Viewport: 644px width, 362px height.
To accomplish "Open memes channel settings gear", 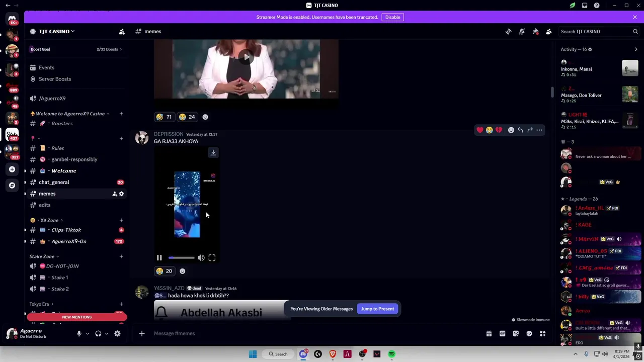I will click(x=121, y=194).
